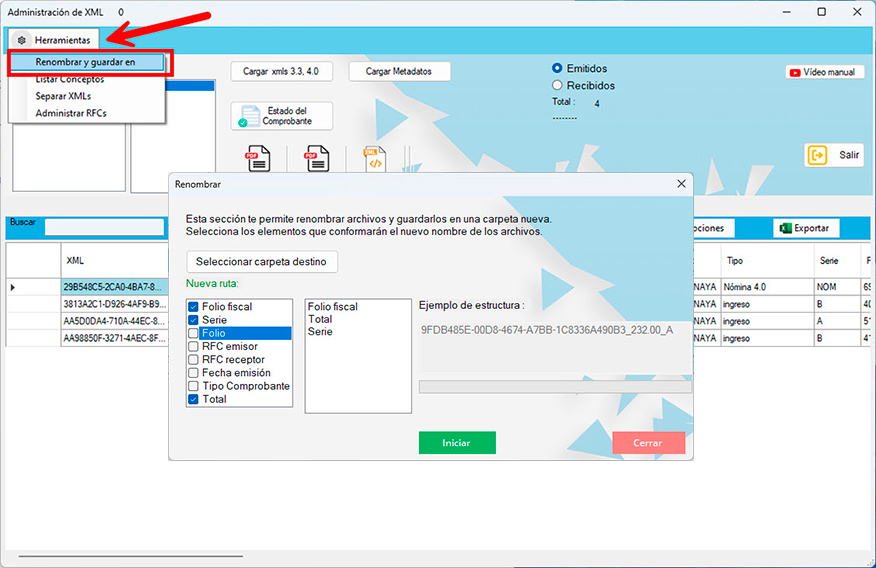Uncheck the Folio fiscal checkbox
This screenshot has width=876, height=568.
pyautogui.click(x=194, y=307)
